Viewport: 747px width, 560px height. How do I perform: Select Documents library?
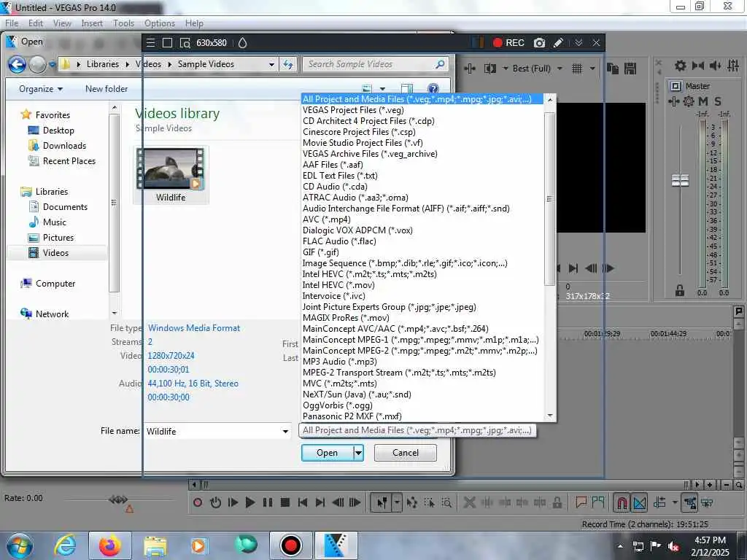[x=65, y=206]
